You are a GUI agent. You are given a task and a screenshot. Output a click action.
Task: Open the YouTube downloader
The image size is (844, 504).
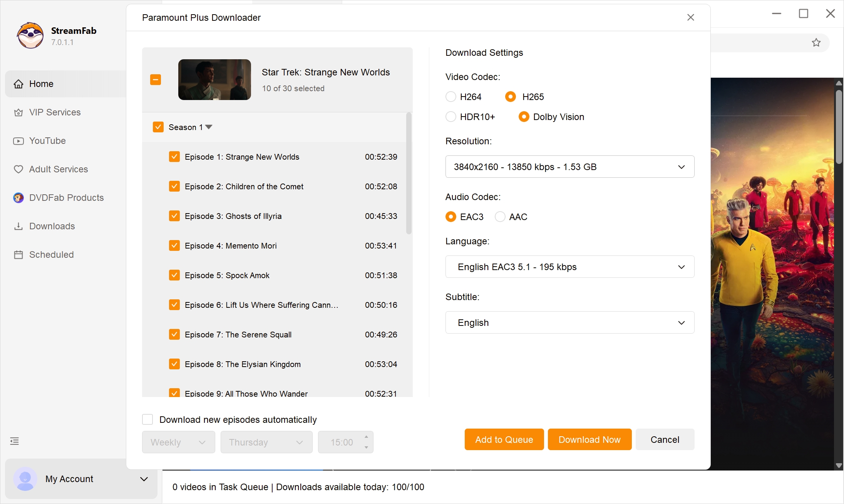click(47, 141)
